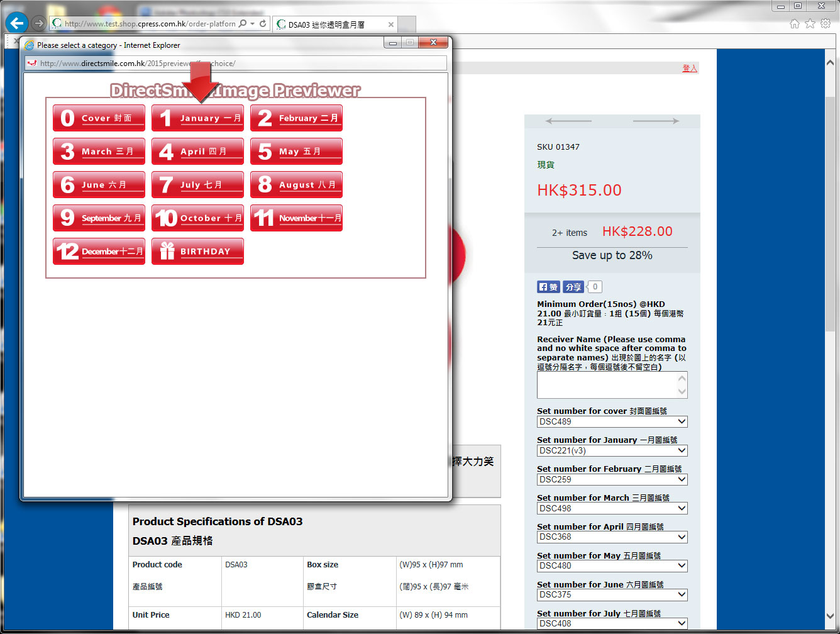The image size is (840, 634).
Task: Click the address bar refresh icon
Action: point(263,24)
